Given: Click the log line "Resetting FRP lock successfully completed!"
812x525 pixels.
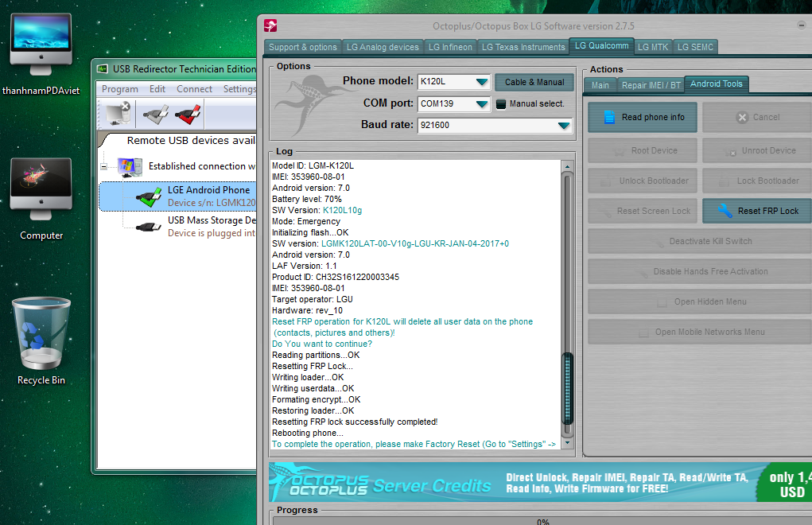Looking at the screenshot, I should coord(355,422).
